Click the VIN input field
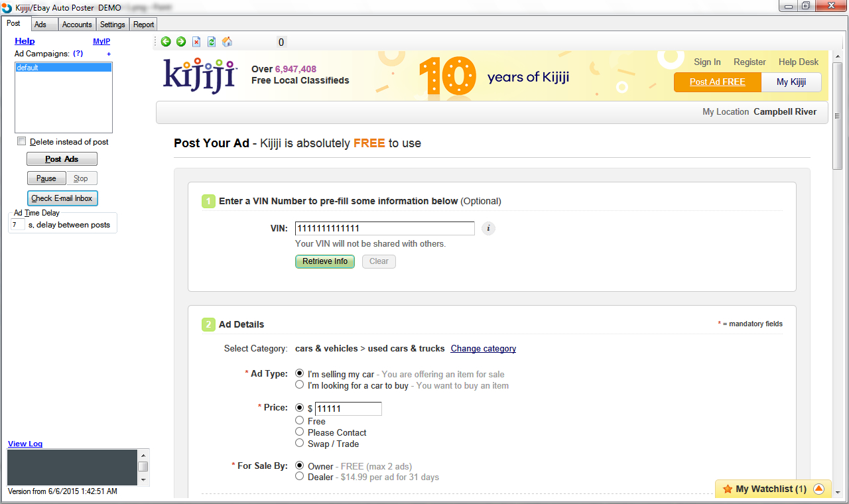The height and width of the screenshot is (504, 849). point(385,229)
